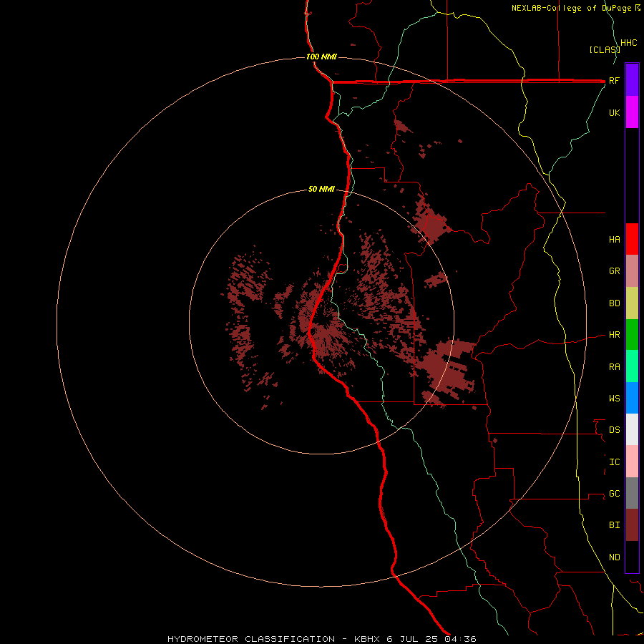Click the GC legend label
This screenshot has width=644, height=644.
click(615, 494)
